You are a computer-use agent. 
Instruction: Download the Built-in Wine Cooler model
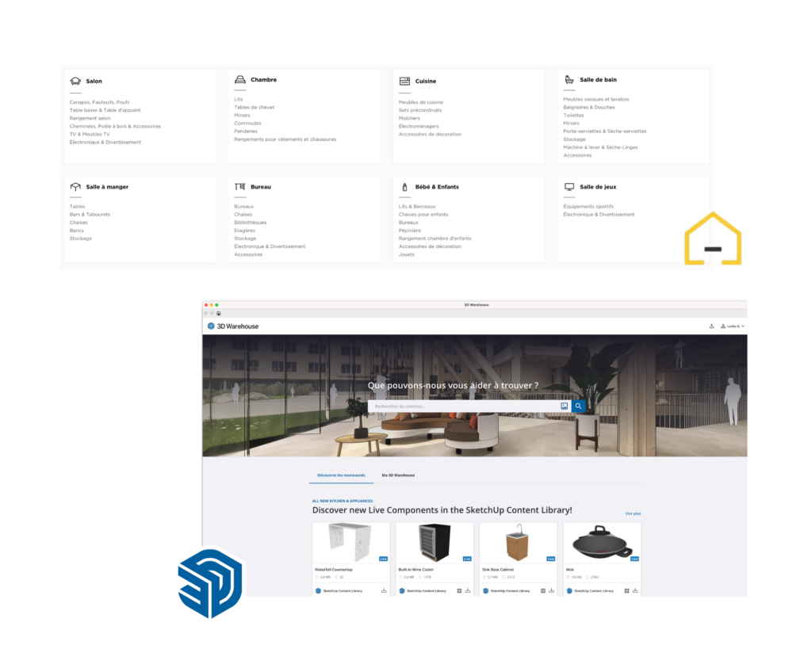click(x=468, y=590)
